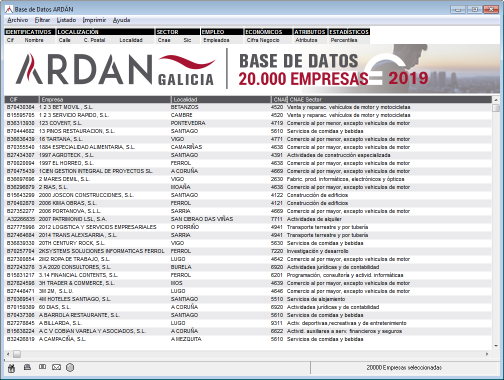The image size is (504, 380).
Task: Sort by the Localidad column header
Action: pyautogui.click(x=221, y=99)
